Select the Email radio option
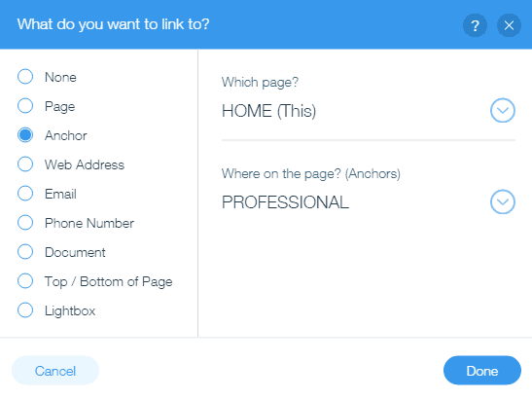The height and width of the screenshot is (400, 532). point(25,194)
